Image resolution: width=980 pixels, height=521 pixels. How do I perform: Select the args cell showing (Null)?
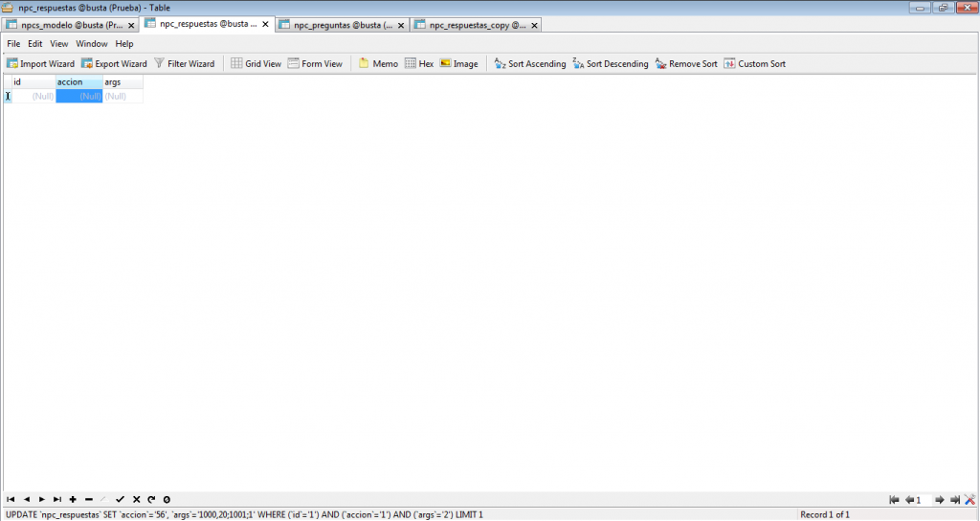123,97
